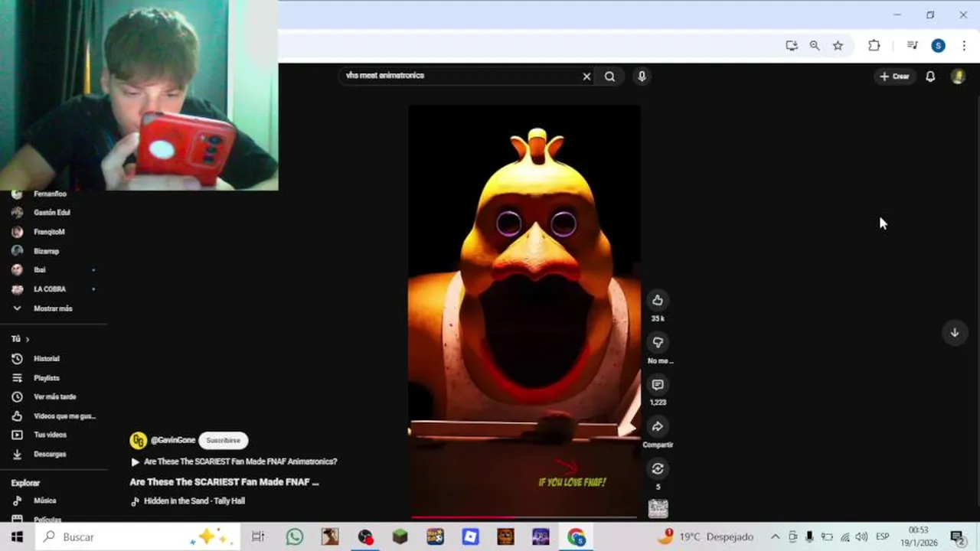Open Windows notification center icon

[957, 536]
